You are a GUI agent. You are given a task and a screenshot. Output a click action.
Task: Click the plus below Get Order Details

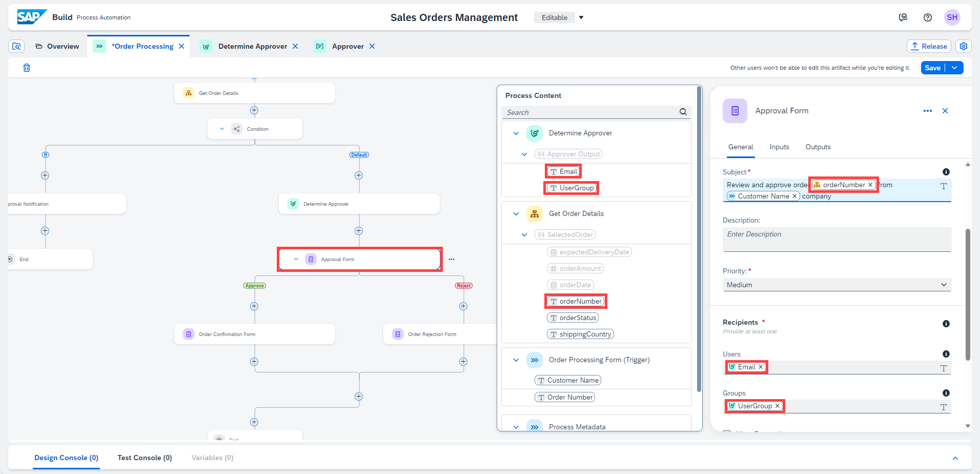click(x=254, y=110)
